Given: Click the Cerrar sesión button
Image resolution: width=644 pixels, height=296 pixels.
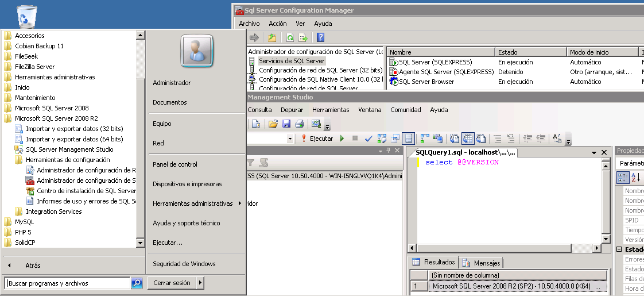Looking at the screenshot, I should click(x=172, y=283).
